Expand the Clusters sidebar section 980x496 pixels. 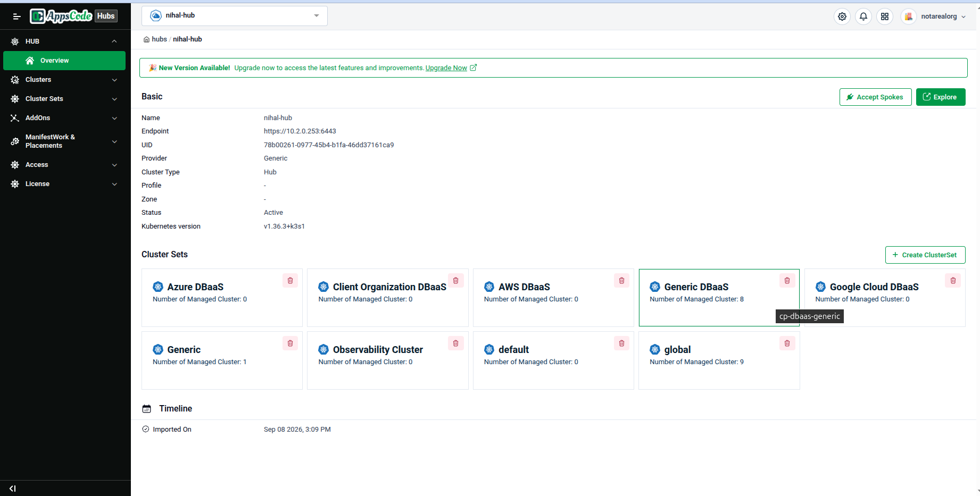[114, 80]
